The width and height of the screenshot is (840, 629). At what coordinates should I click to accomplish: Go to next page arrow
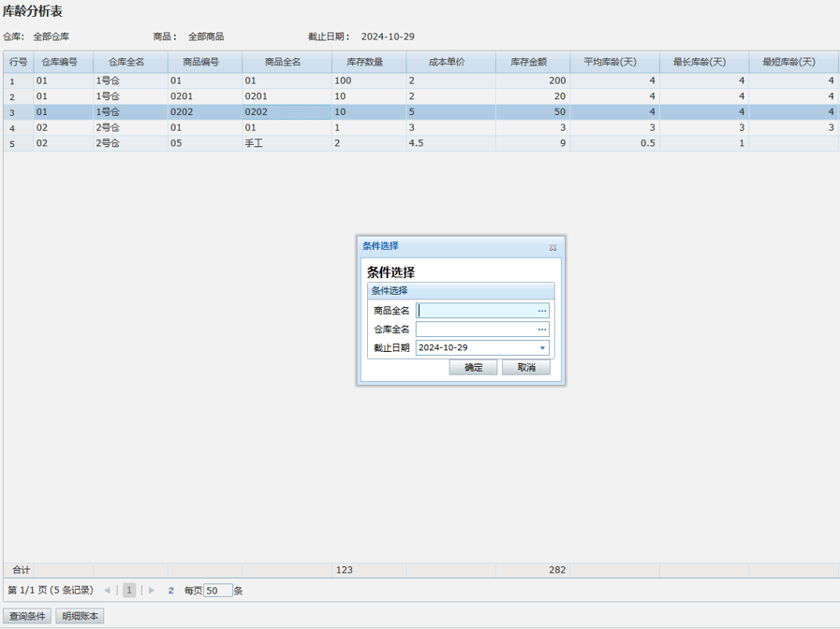[x=152, y=591]
